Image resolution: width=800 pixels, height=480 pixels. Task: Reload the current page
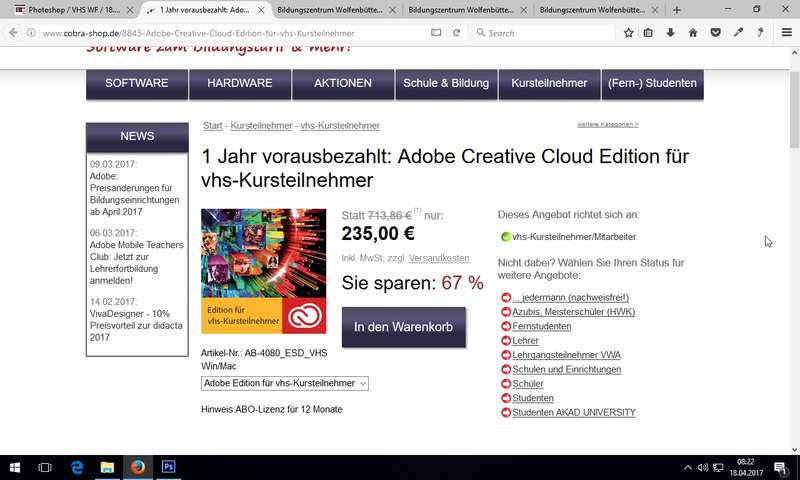tap(457, 33)
